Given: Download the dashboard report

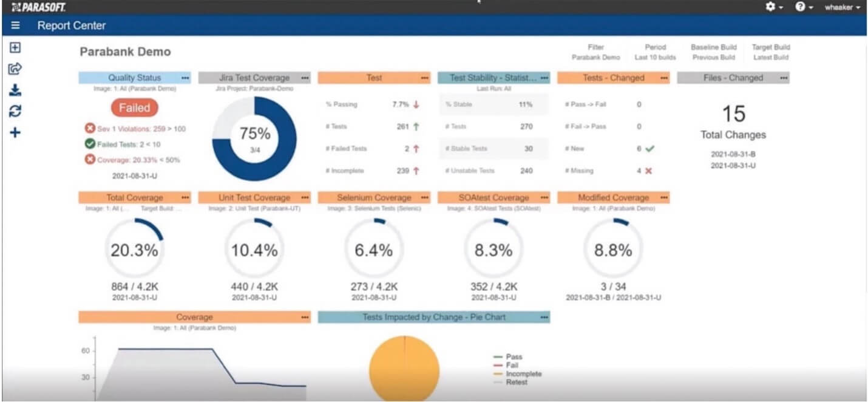Looking at the screenshot, I should click(16, 89).
